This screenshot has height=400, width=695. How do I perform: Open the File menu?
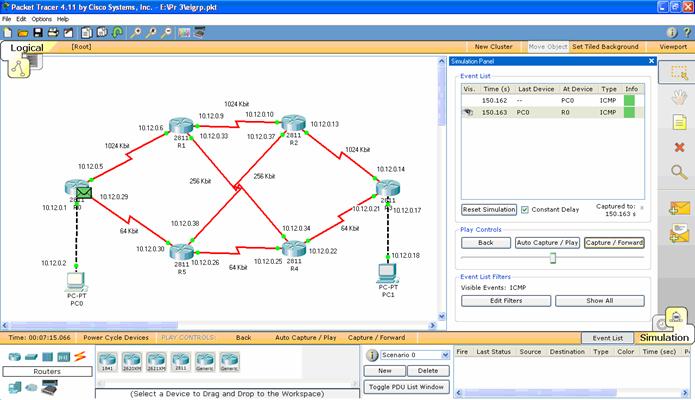(7, 19)
